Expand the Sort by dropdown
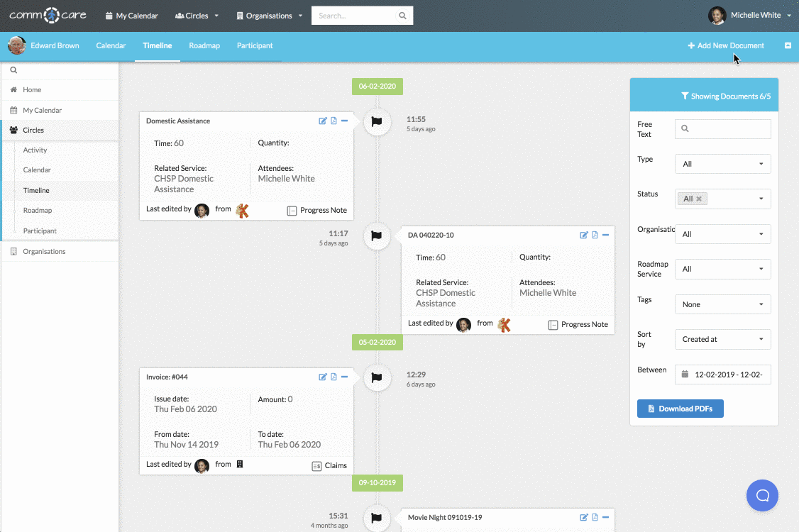The width and height of the screenshot is (799, 532). click(x=722, y=339)
